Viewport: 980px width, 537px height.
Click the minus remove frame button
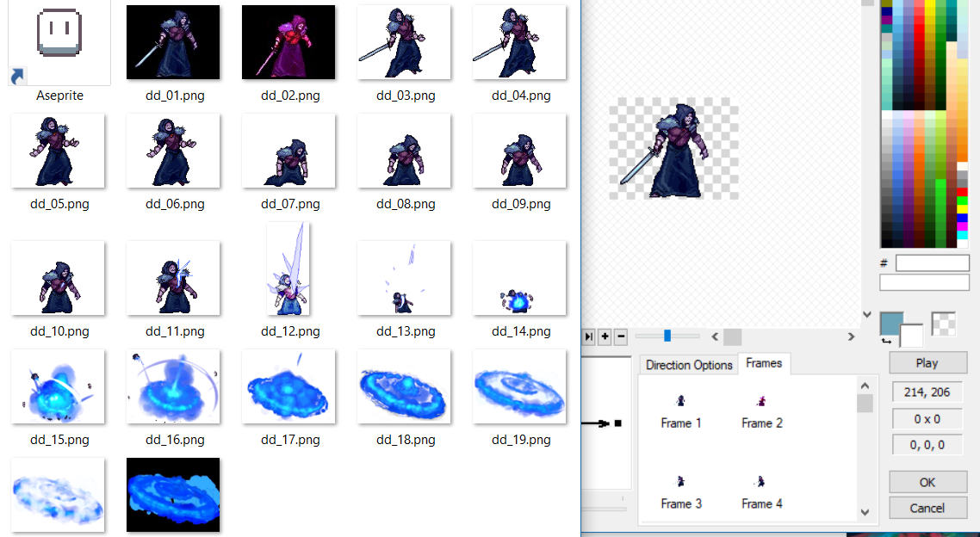[620, 336]
